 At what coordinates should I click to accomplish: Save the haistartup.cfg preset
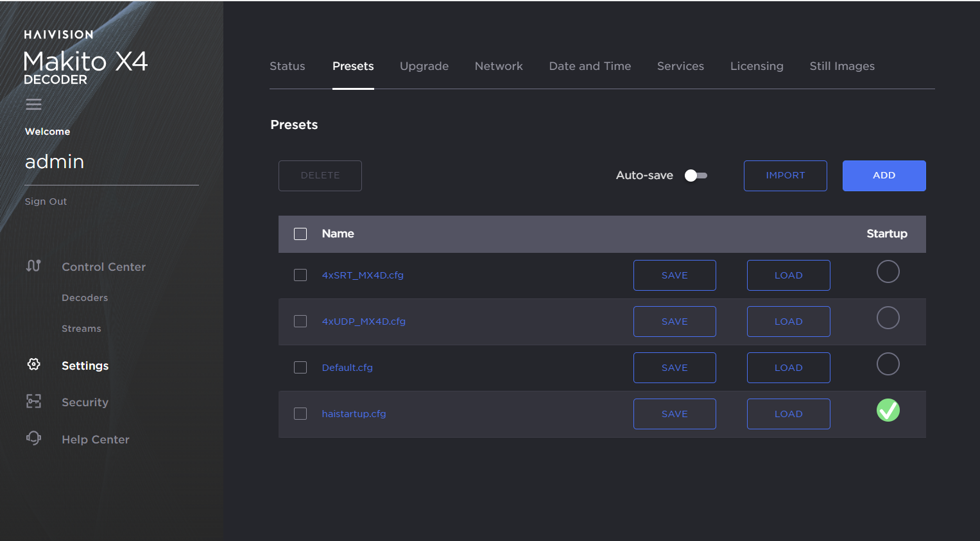675,414
